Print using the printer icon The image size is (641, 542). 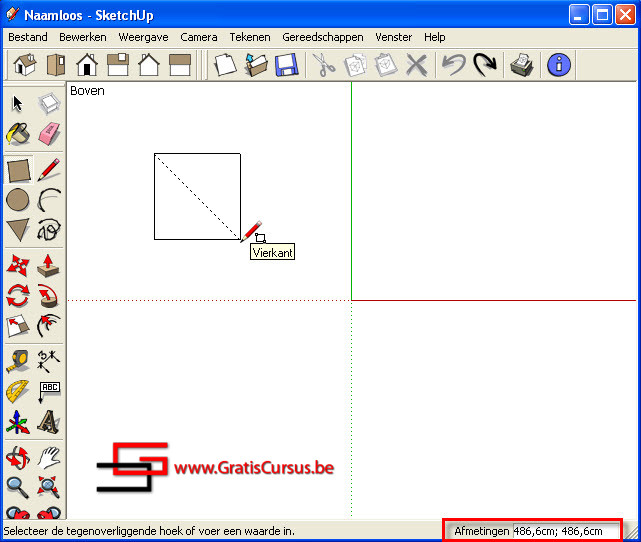(x=522, y=65)
